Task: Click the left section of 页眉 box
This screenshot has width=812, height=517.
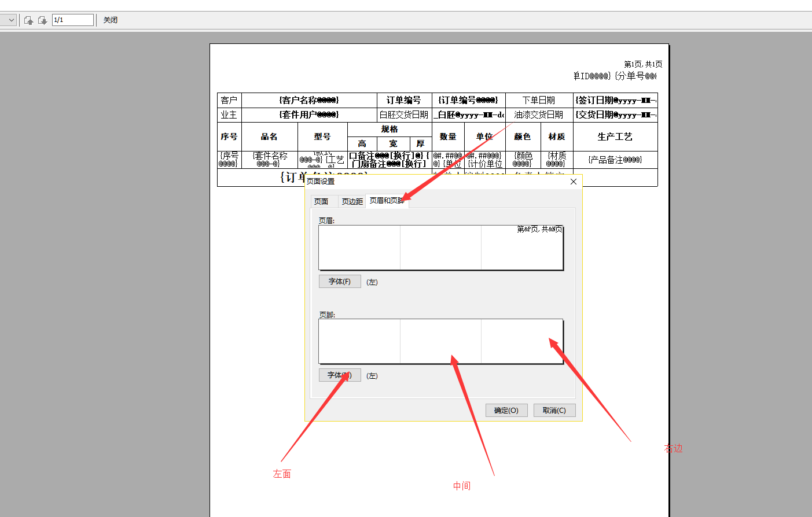Action: [359, 248]
